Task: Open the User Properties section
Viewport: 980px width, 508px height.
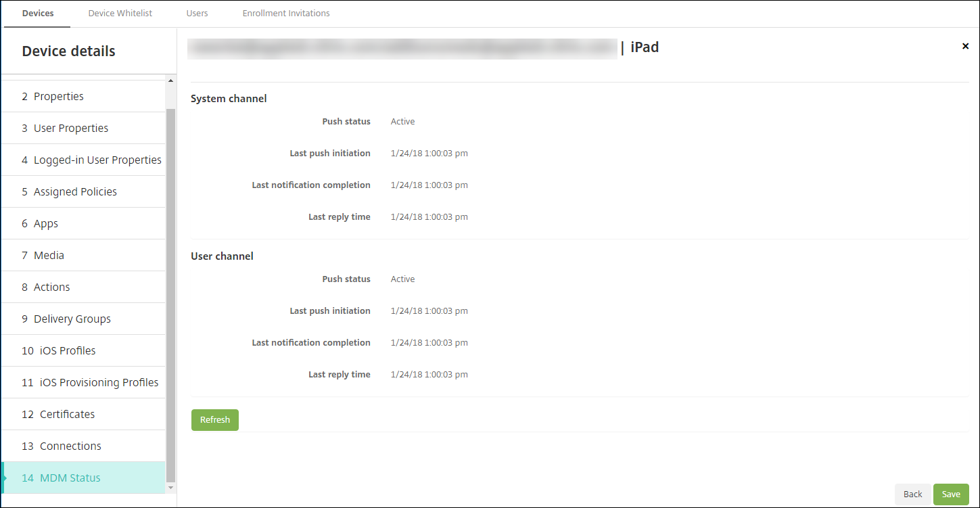Action: 83,128
